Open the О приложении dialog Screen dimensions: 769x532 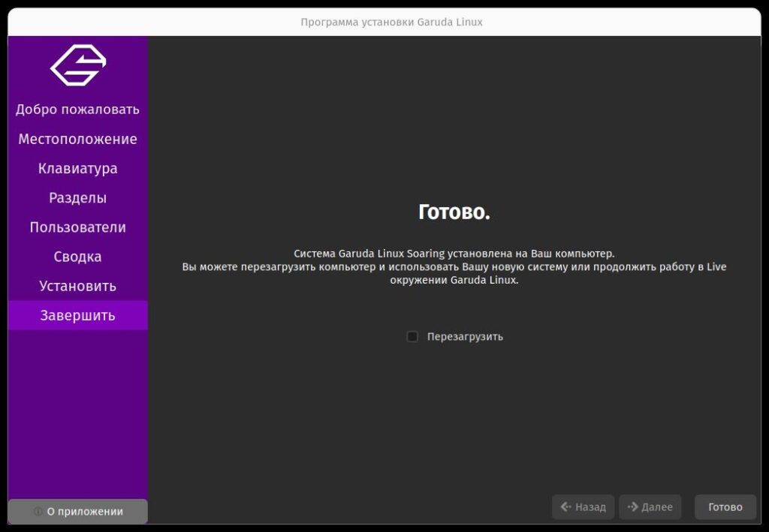point(78,512)
